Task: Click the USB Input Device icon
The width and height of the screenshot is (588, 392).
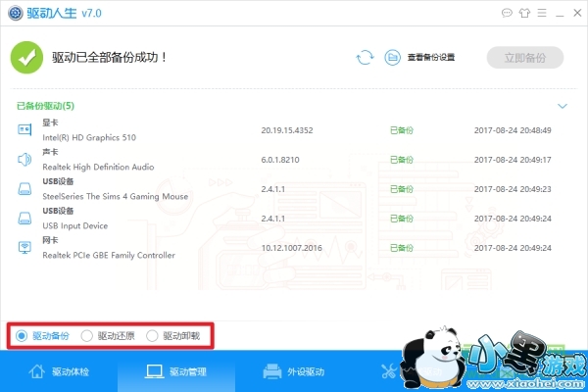Action: (x=24, y=219)
